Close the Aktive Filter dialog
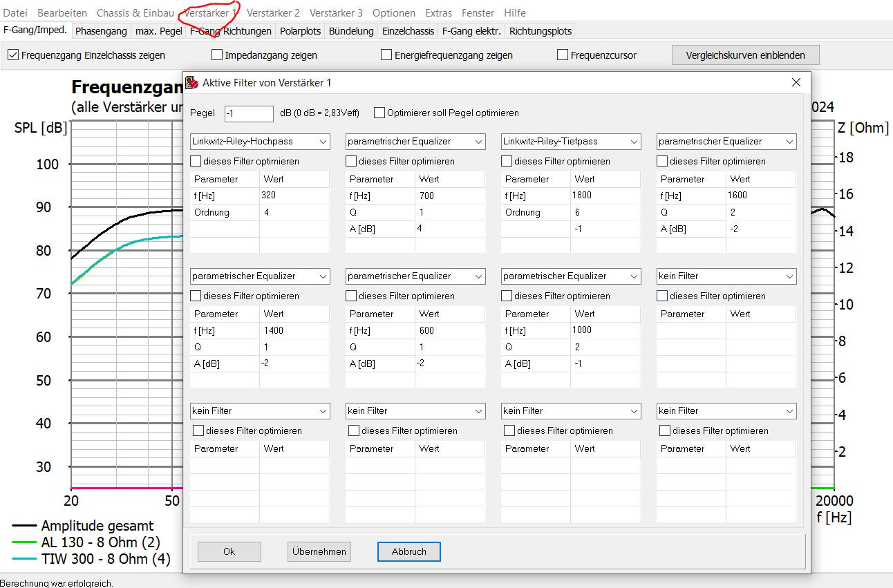Screen dimensions: 893x588 tap(796, 82)
